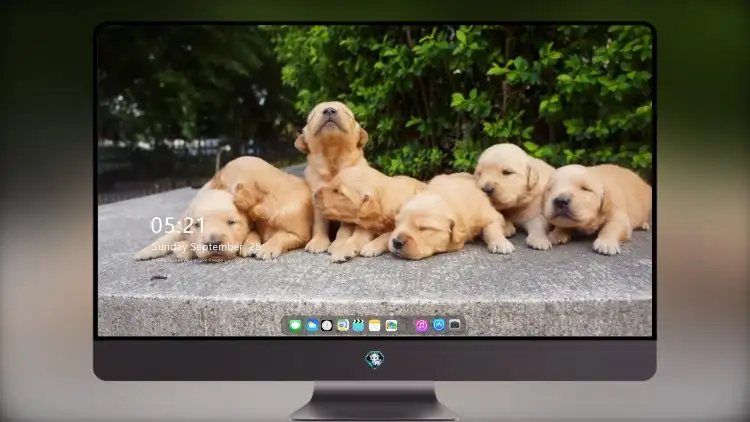Click the logo badge on the monitor chin

375,360
